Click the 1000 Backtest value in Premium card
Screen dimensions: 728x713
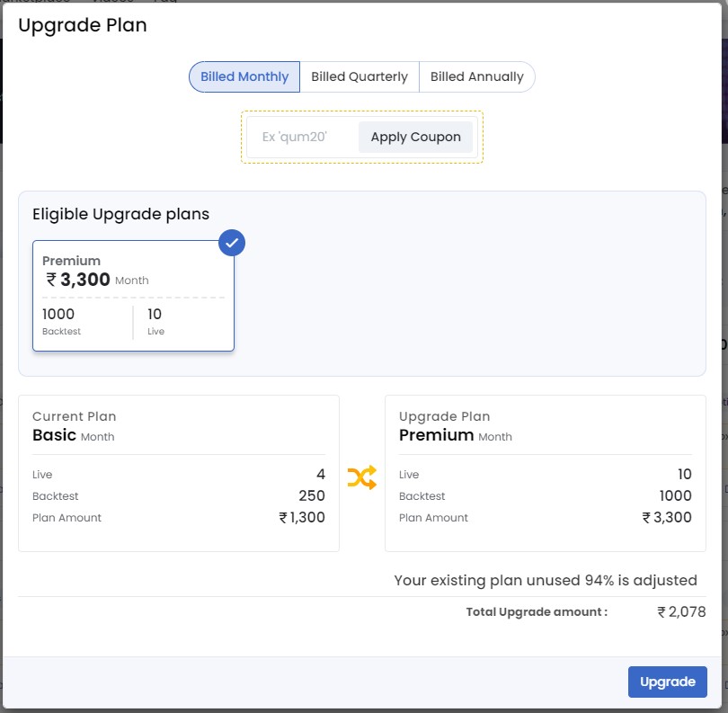[x=59, y=315]
